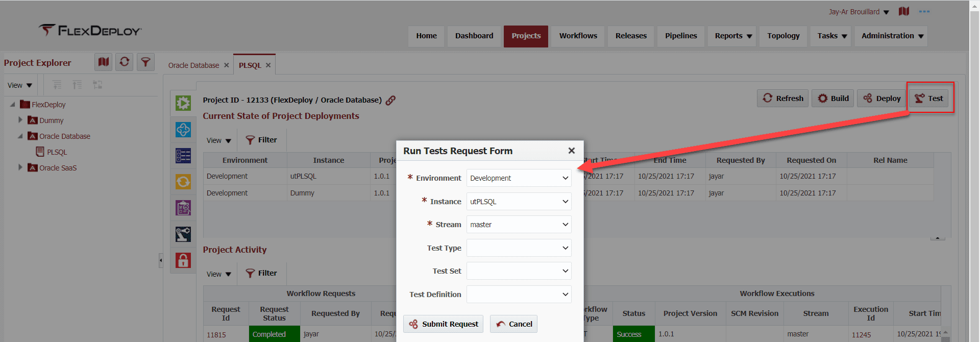Go to the Home menu
This screenshot has height=342, width=980.
point(426,36)
